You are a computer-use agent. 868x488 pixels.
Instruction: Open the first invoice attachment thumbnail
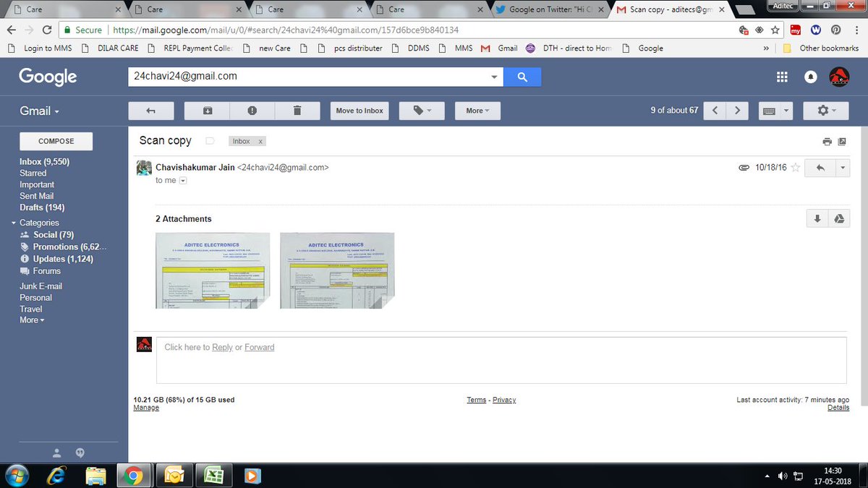click(x=213, y=270)
